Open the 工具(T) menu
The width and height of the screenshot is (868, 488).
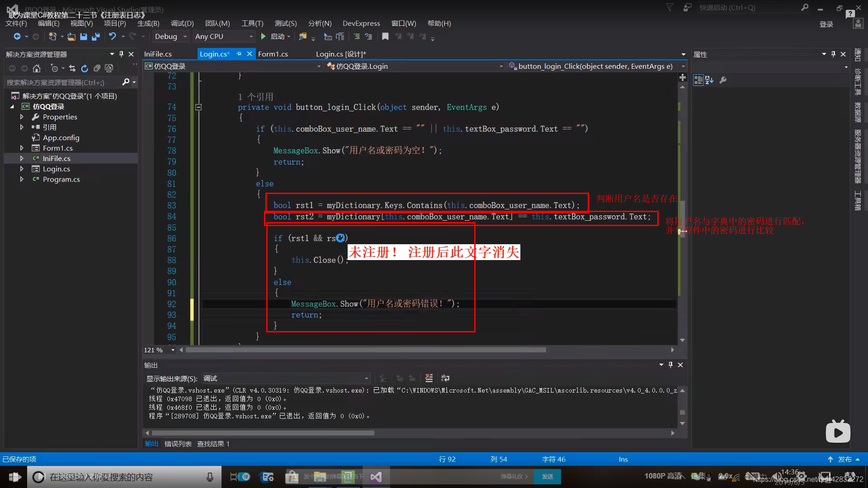[252, 24]
